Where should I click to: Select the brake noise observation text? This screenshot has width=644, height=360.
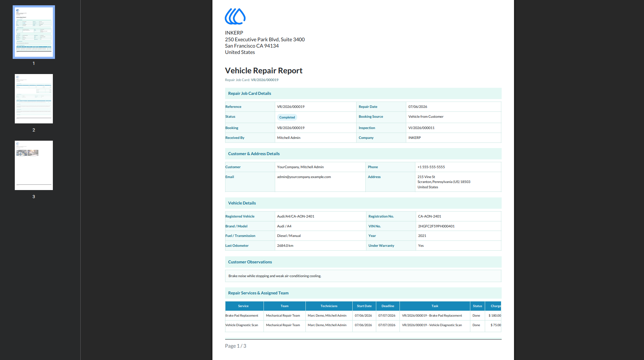274,276
